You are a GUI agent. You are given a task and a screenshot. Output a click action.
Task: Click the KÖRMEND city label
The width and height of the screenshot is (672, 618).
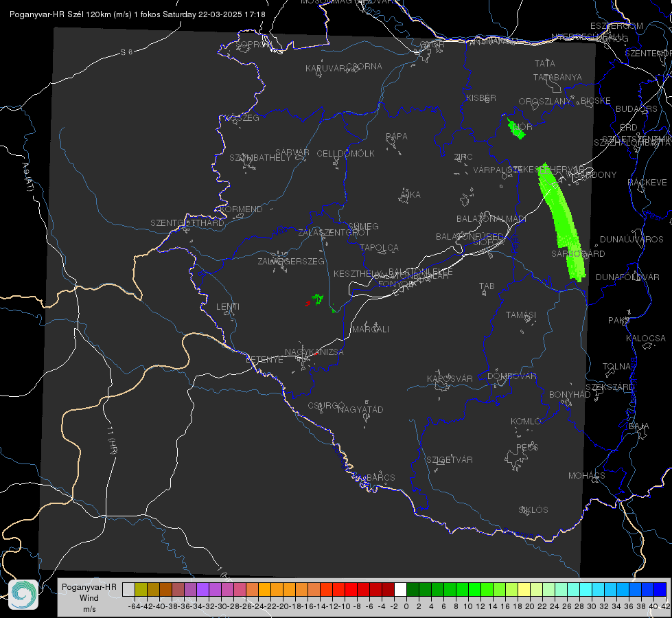pyautogui.click(x=241, y=209)
